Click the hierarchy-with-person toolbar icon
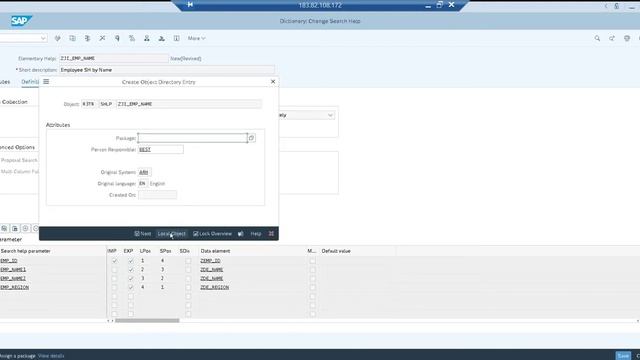Viewport: 640px width, 360px height. (x=162, y=38)
